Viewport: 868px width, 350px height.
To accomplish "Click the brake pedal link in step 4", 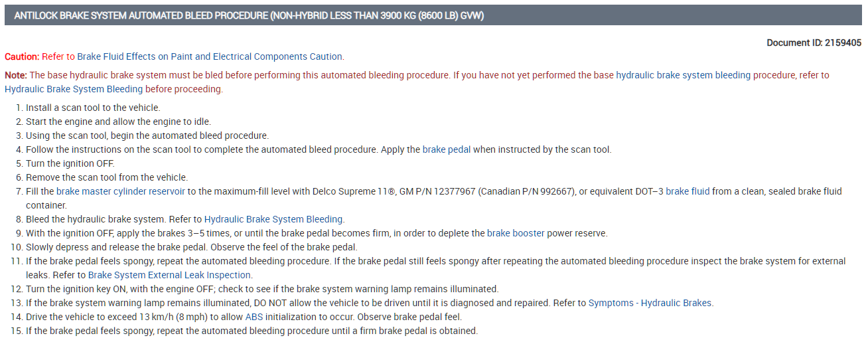I will pyautogui.click(x=447, y=149).
